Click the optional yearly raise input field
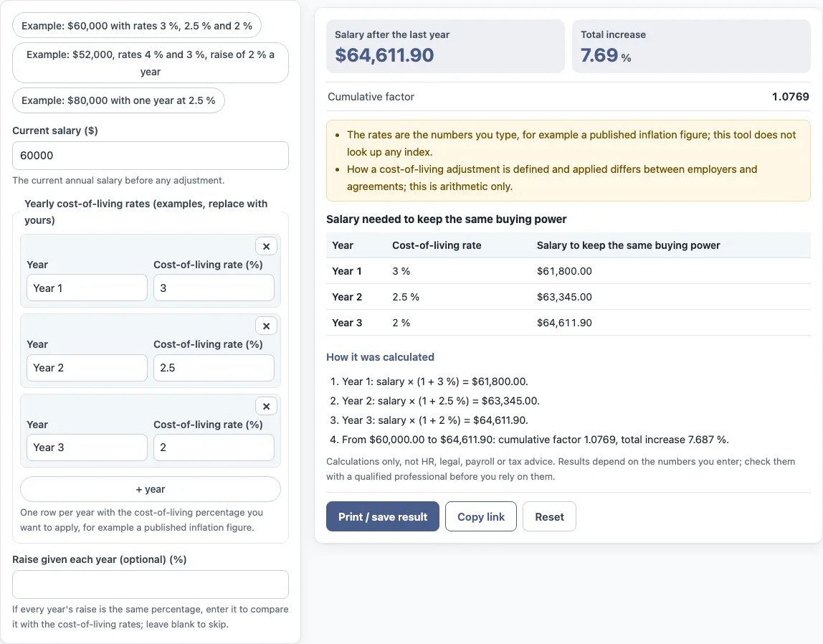This screenshot has width=823, height=644. [150, 584]
